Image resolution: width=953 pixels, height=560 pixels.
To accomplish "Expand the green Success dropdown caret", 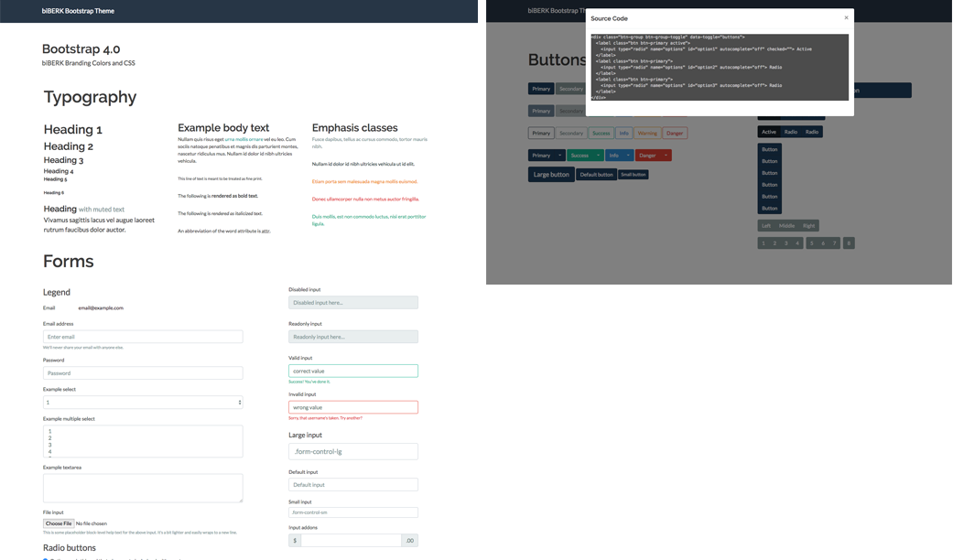I will point(597,156).
